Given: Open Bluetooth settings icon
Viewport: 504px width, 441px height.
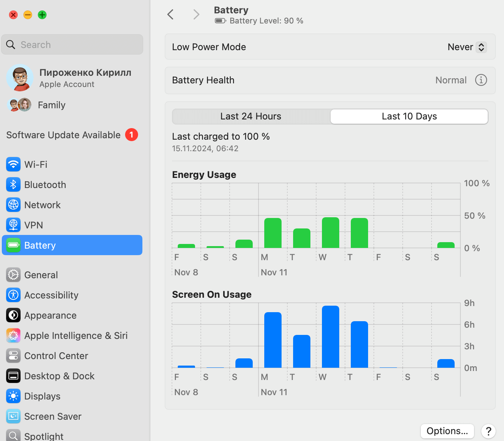Looking at the screenshot, I should (x=13, y=185).
